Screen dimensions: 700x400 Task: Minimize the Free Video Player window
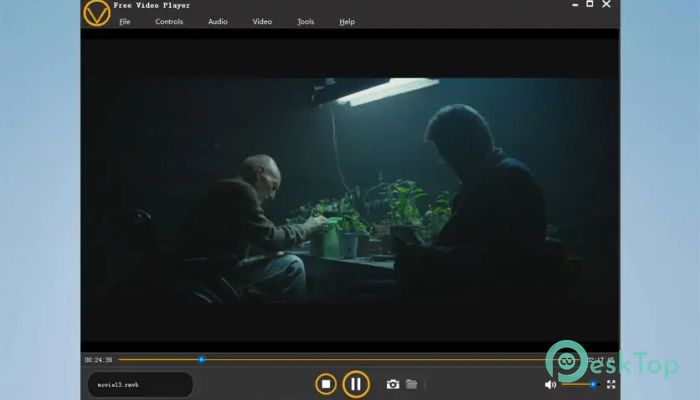tap(575, 4)
